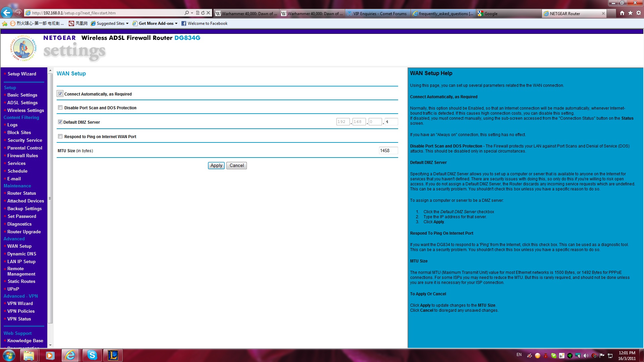Open Knowledge Base in the sidebar

tap(25, 341)
